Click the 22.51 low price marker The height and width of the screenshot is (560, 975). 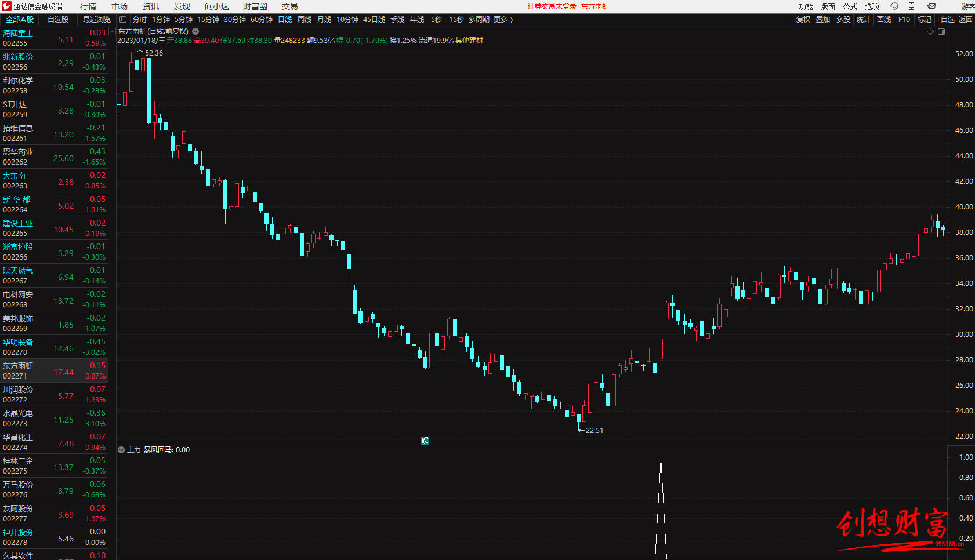click(595, 431)
